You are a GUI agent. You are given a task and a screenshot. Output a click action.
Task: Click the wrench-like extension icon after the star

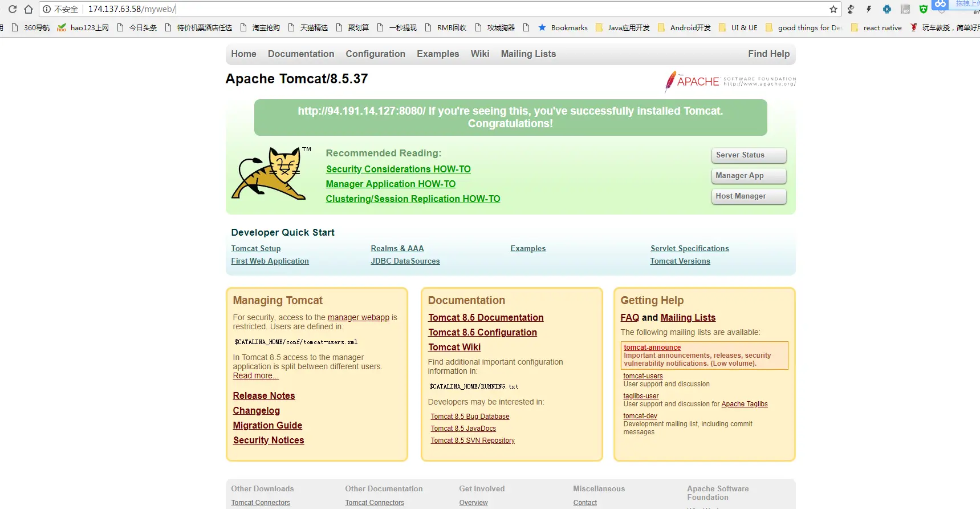click(851, 9)
